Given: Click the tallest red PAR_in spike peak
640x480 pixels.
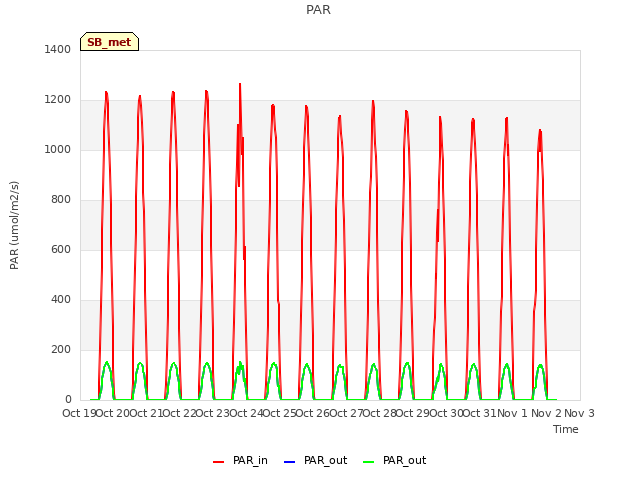Looking at the screenshot, I should [240, 84].
